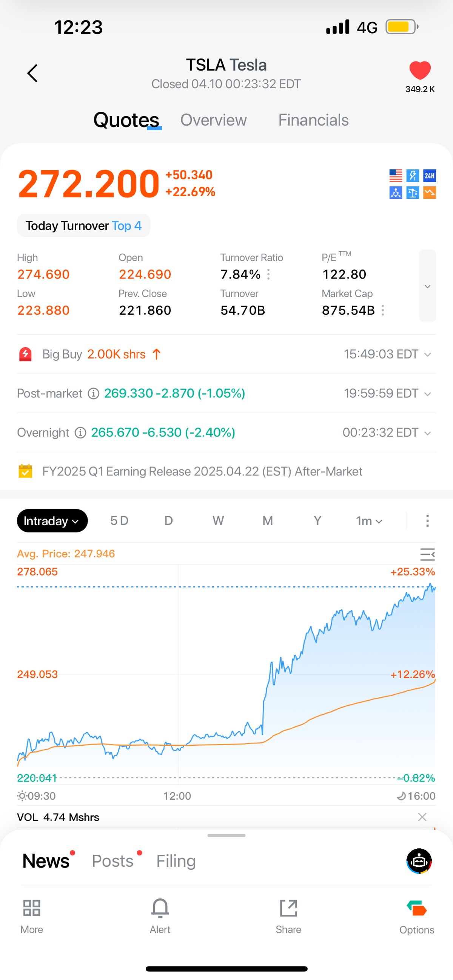Viewport: 453px width, 980px height.
Task: Tap the bottom sheet drag handle
Action: point(226,835)
